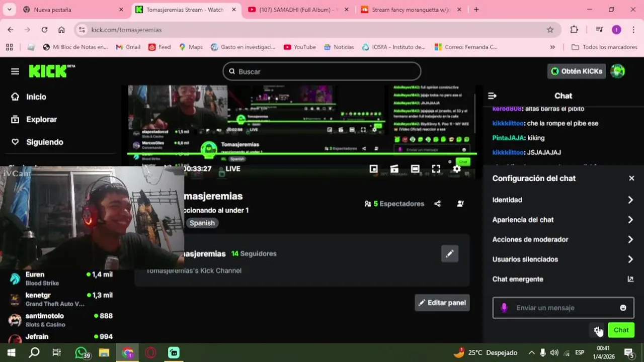The image size is (644, 362).
Task: Click the browser home button
Action: click(61, 30)
